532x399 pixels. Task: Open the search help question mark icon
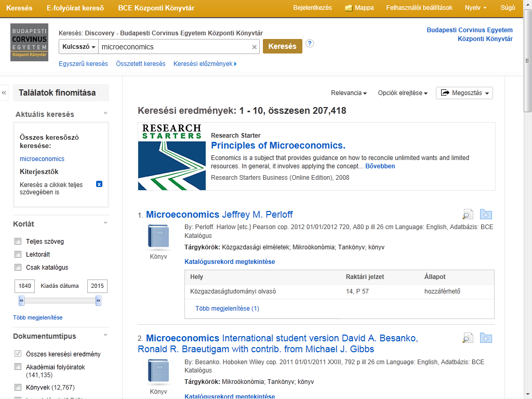coord(310,44)
